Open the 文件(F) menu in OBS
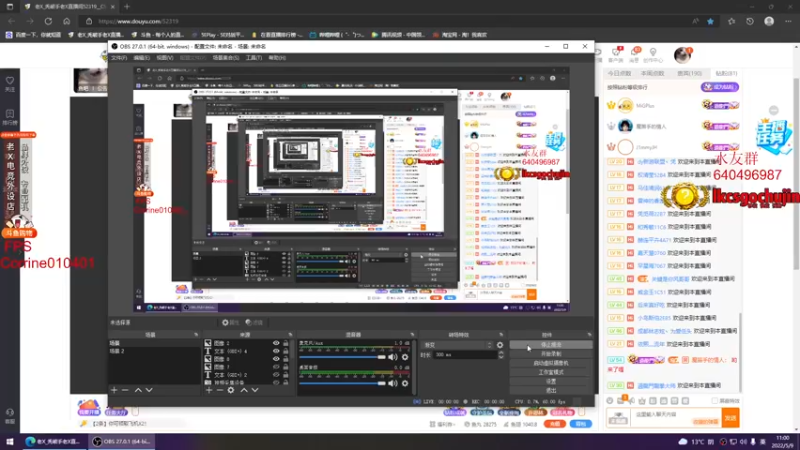The width and height of the screenshot is (800, 450). pos(119,58)
